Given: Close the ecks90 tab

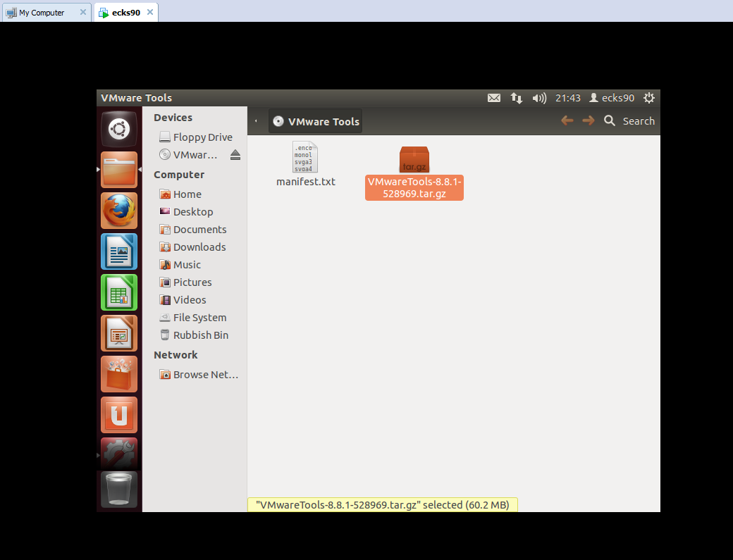Looking at the screenshot, I should click(x=150, y=12).
